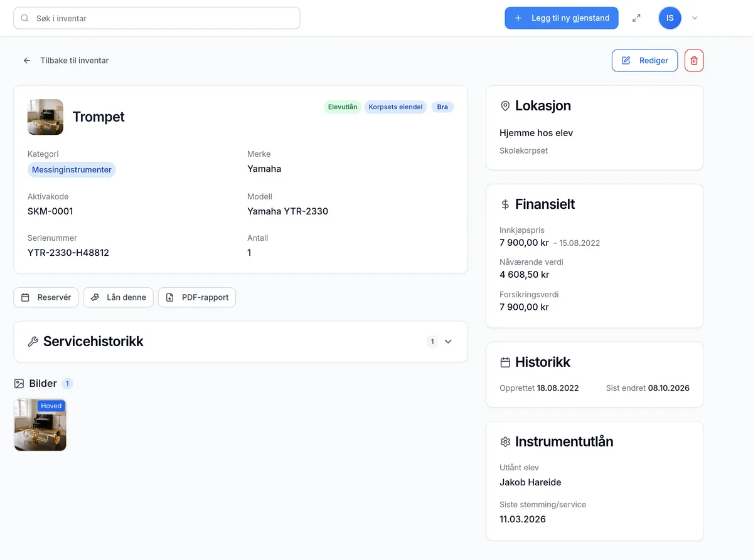
Task: Click the location pin icon by Lokasjon
Action: pyautogui.click(x=505, y=106)
